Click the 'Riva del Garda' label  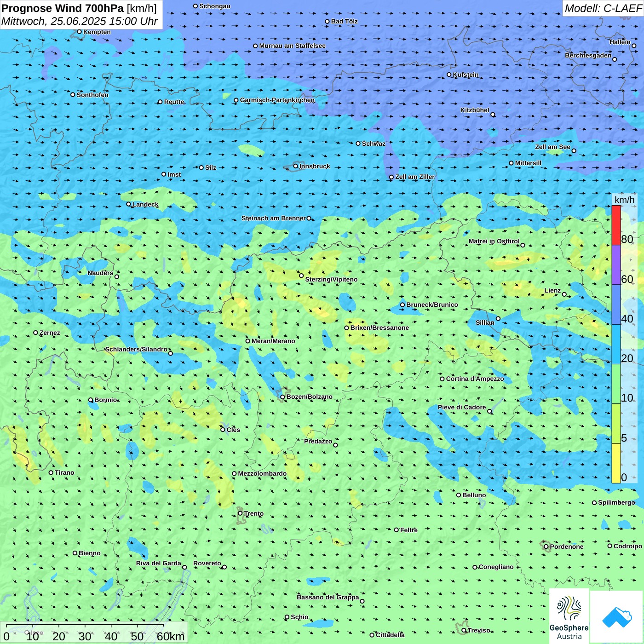coord(159,563)
